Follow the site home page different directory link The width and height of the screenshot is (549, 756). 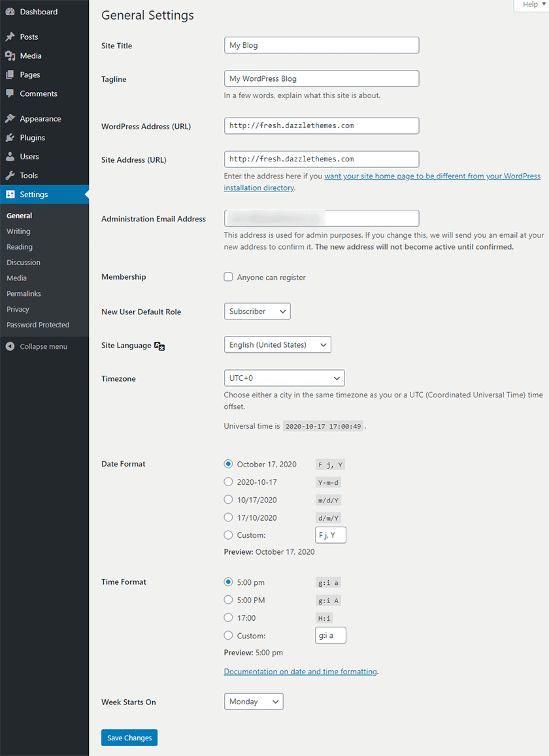pos(382,182)
